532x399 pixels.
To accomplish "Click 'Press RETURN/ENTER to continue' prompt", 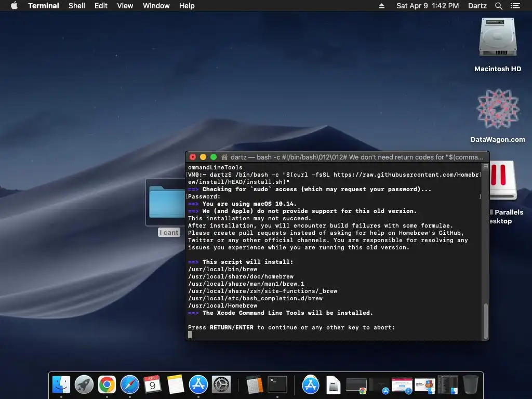I will coord(291,327).
